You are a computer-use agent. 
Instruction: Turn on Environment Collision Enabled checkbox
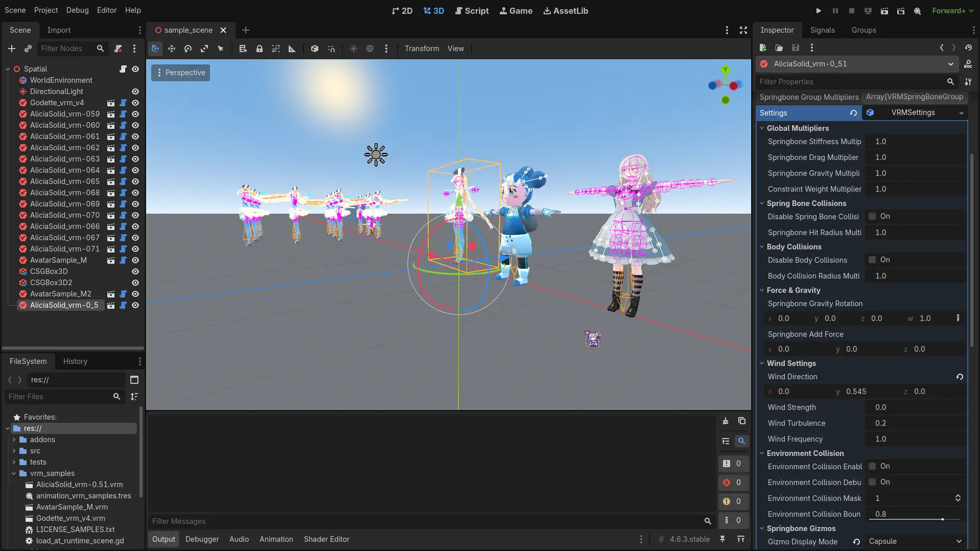(x=872, y=467)
